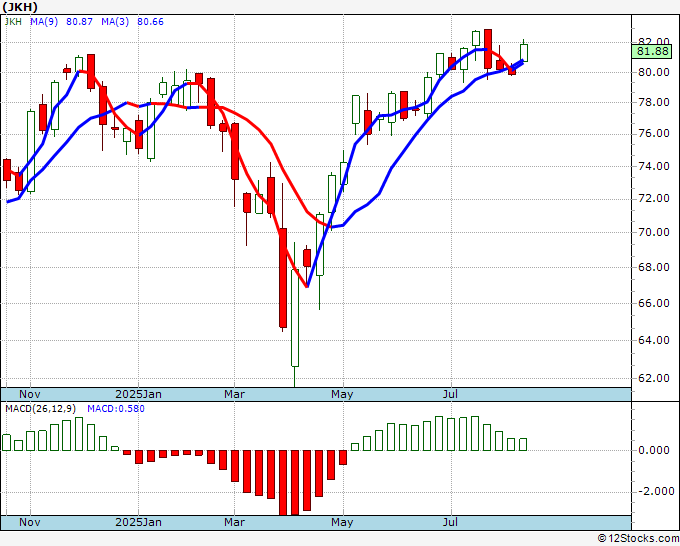Click the 62.00 price axis label
680x546 pixels.
(x=654, y=378)
